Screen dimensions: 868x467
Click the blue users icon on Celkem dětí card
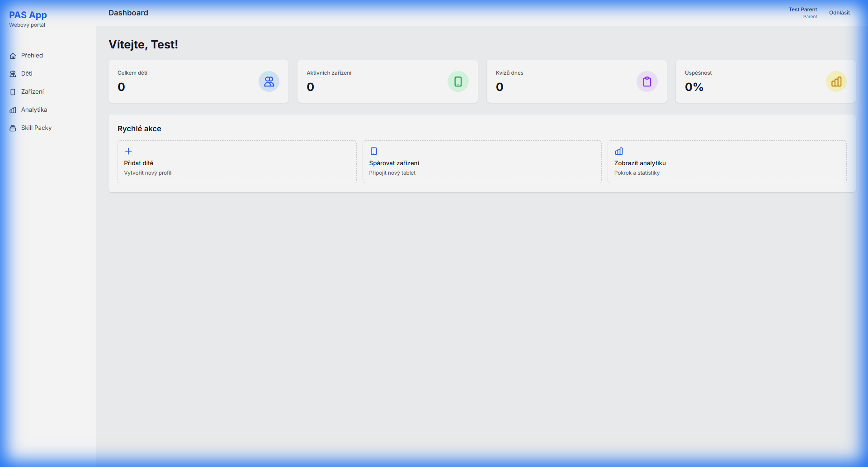click(x=269, y=81)
